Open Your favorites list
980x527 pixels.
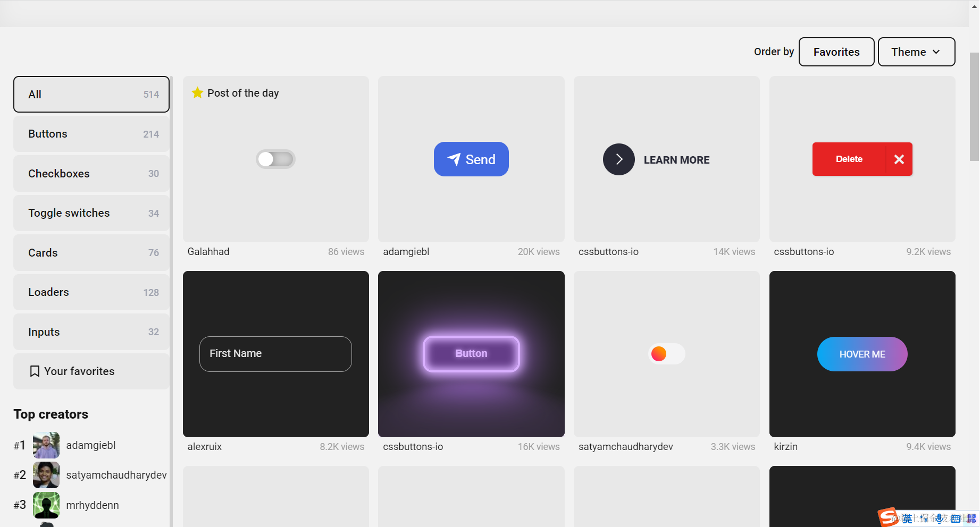91,371
